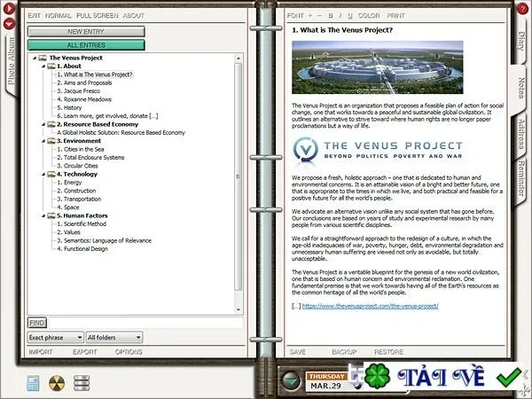This screenshot has height=399, width=532.
Task: Select entry 1. Scientific Method
Action: coord(82,224)
